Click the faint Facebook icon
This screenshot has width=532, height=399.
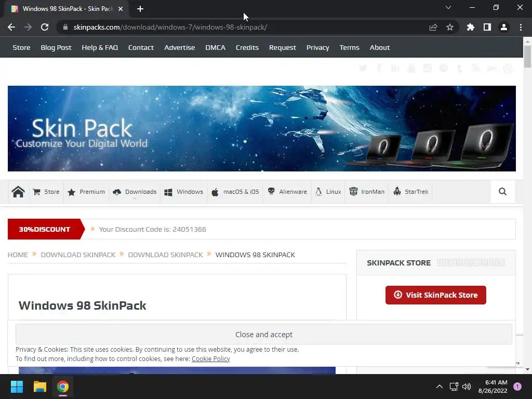[379, 68]
